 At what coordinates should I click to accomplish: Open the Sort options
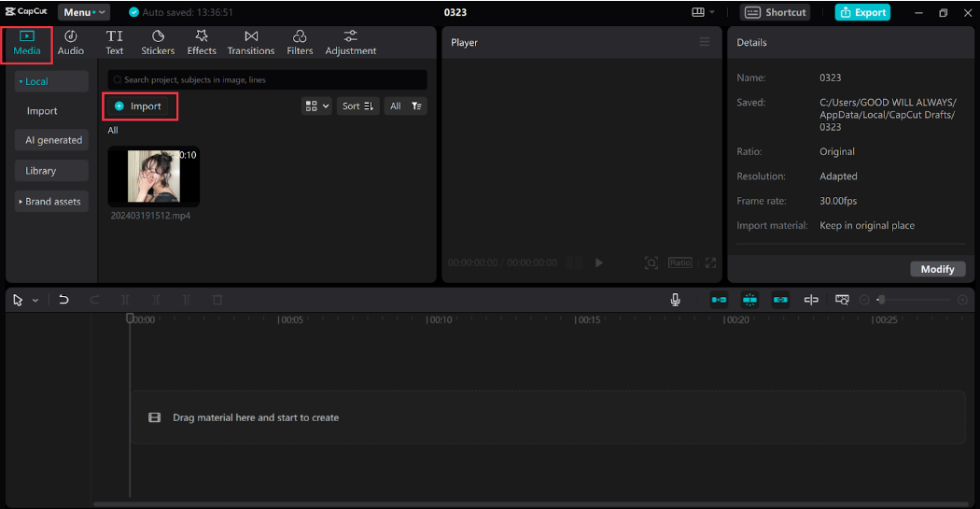(x=357, y=106)
